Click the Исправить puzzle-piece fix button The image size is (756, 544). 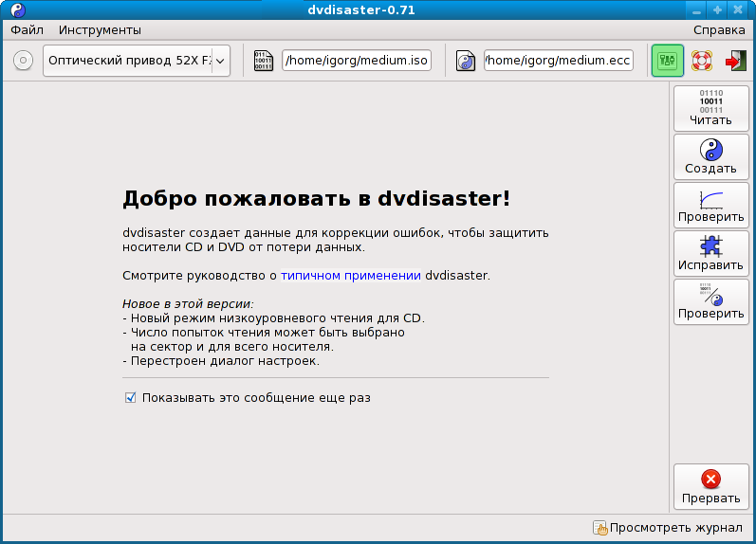710,253
